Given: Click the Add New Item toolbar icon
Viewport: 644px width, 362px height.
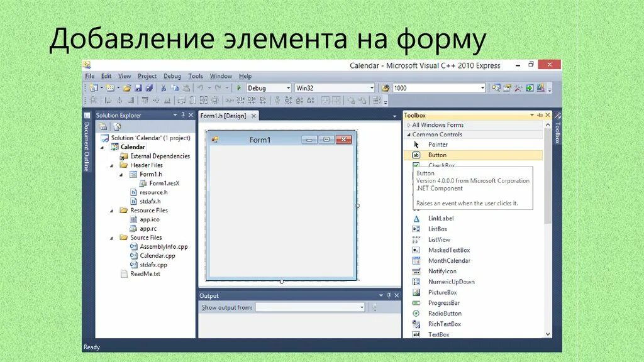Looking at the screenshot, I should [110, 88].
